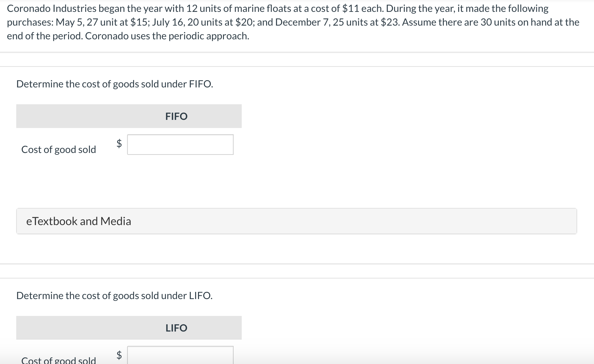Click the LIFO cost of goods sold input
Image resolution: width=594 pixels, height=364 pixels.
pos(180,355)
